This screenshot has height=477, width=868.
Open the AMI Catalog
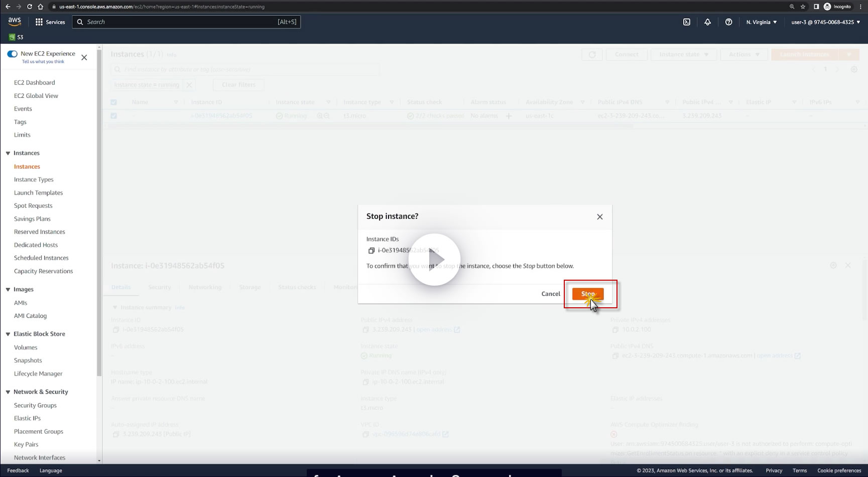pyautogui.click(x=30, y=316)
